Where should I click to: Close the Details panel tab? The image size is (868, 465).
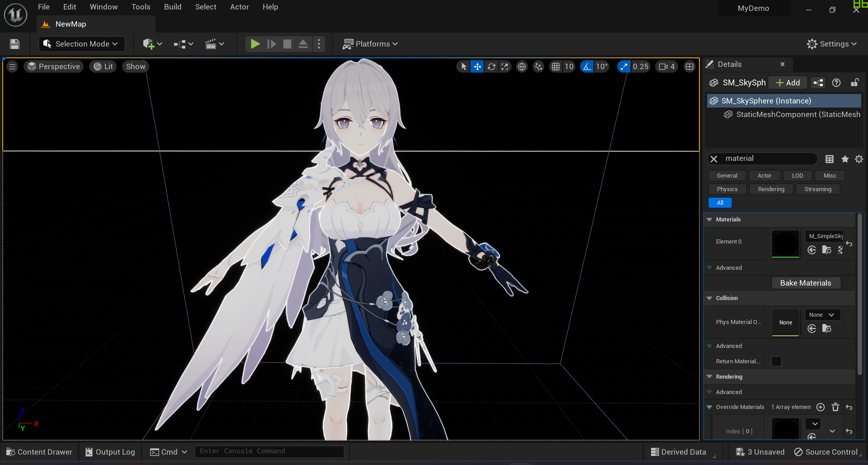point(783,64)
